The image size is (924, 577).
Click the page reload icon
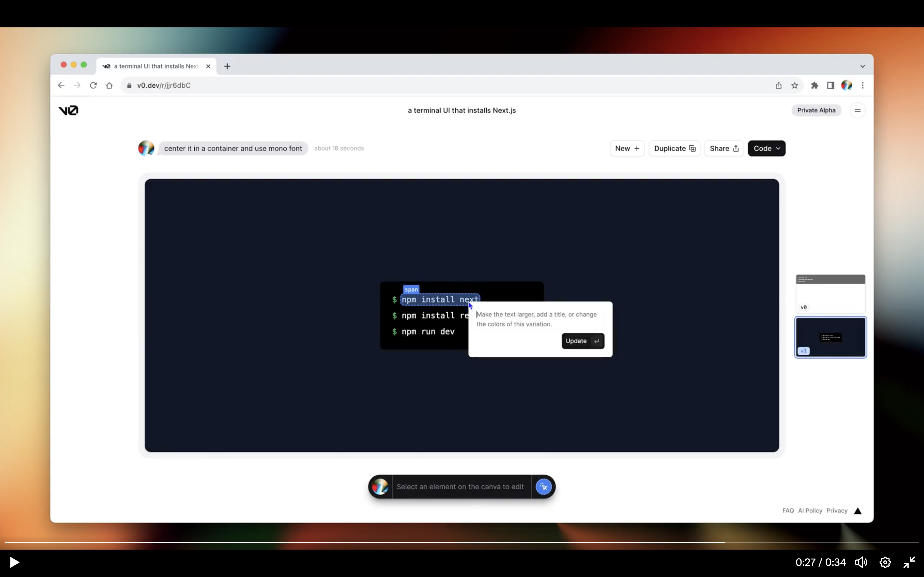tap(93, 85)
